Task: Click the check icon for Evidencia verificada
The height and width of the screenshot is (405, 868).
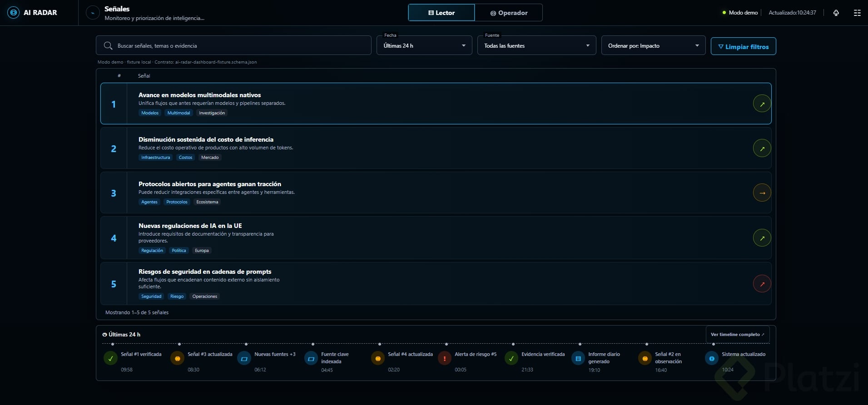Action: [x=511, y=358]
